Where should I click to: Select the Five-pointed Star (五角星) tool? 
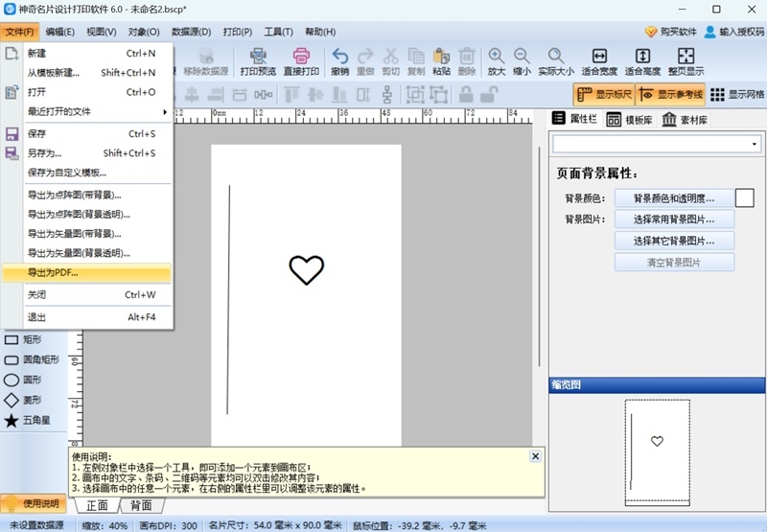[28, 420]
